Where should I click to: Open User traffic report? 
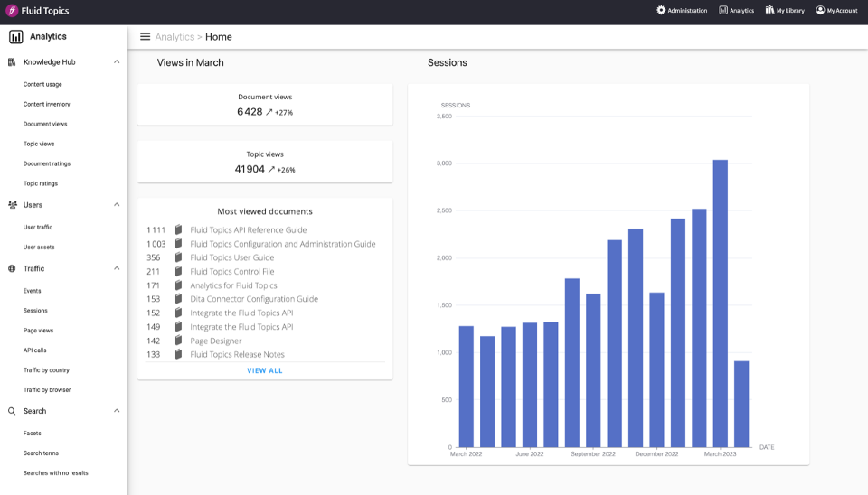38,228
